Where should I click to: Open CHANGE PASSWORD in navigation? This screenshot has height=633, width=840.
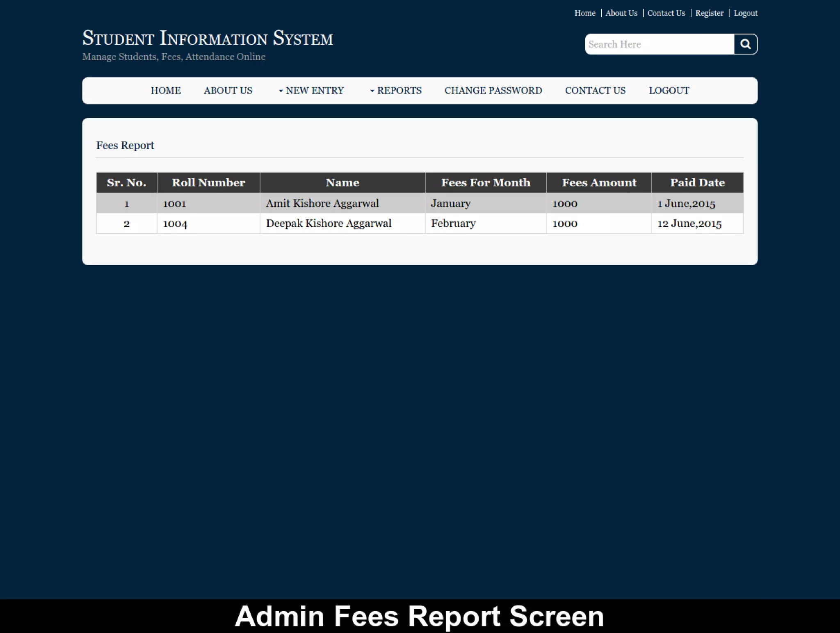493,91
